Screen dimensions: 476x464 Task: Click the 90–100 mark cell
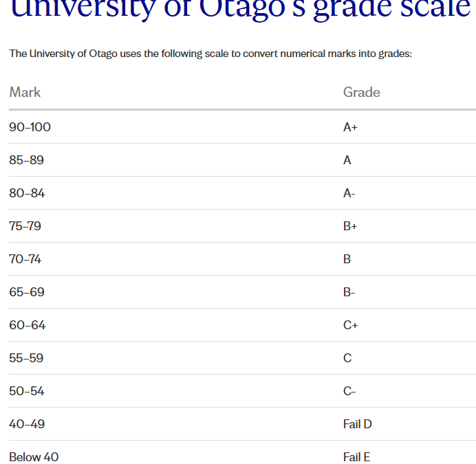pyautogui.click(x=30, y=127)
